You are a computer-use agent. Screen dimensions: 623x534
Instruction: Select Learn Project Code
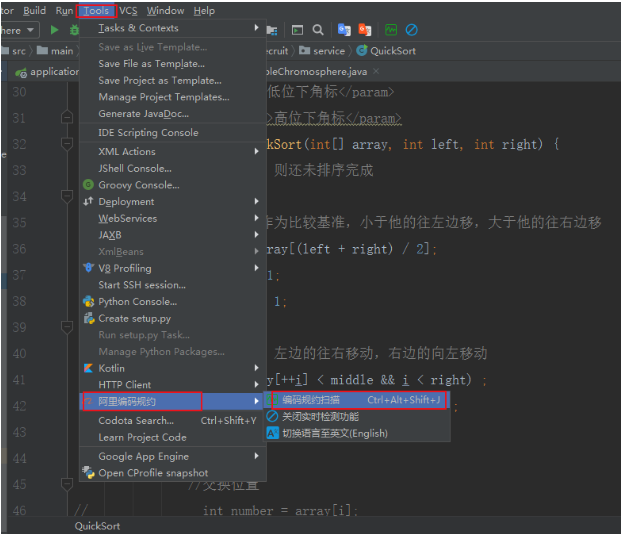pos(173,437)
